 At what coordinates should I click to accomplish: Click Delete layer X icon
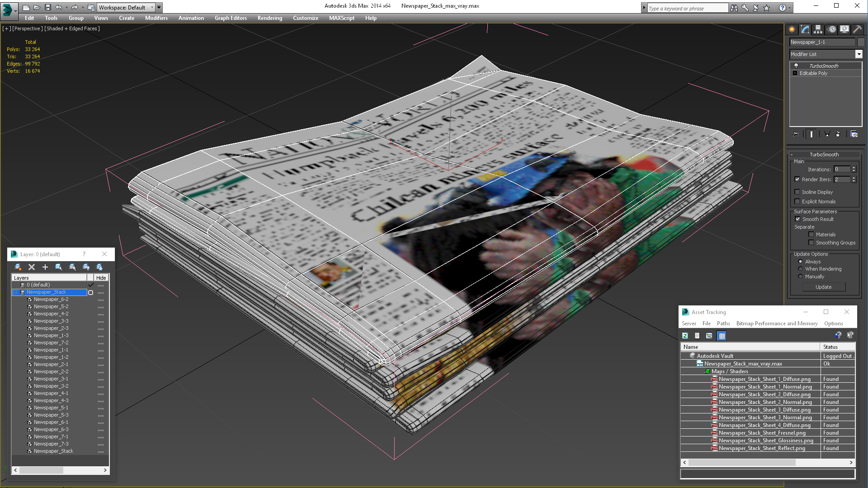tap(32, 267)
